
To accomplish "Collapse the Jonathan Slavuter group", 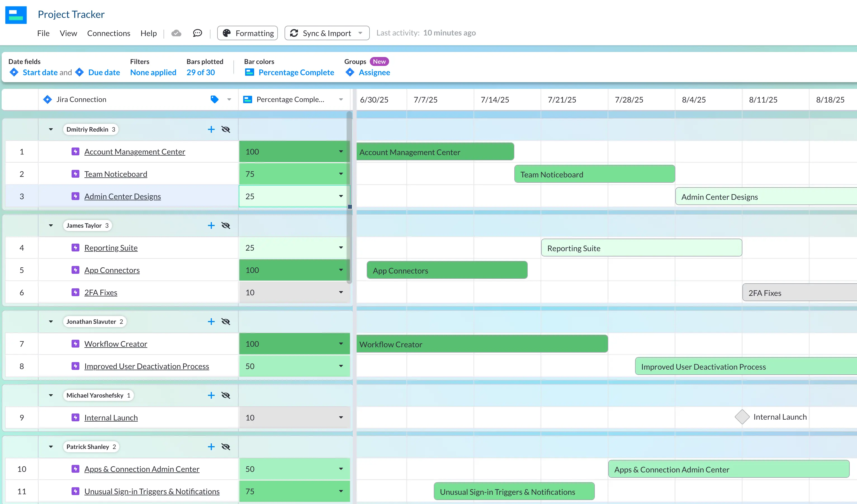I will click(x=51, y=322).
